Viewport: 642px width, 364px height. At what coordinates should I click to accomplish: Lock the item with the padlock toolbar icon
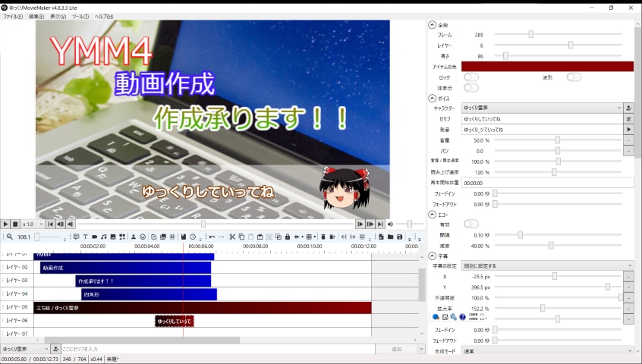(x=288, y=237)
